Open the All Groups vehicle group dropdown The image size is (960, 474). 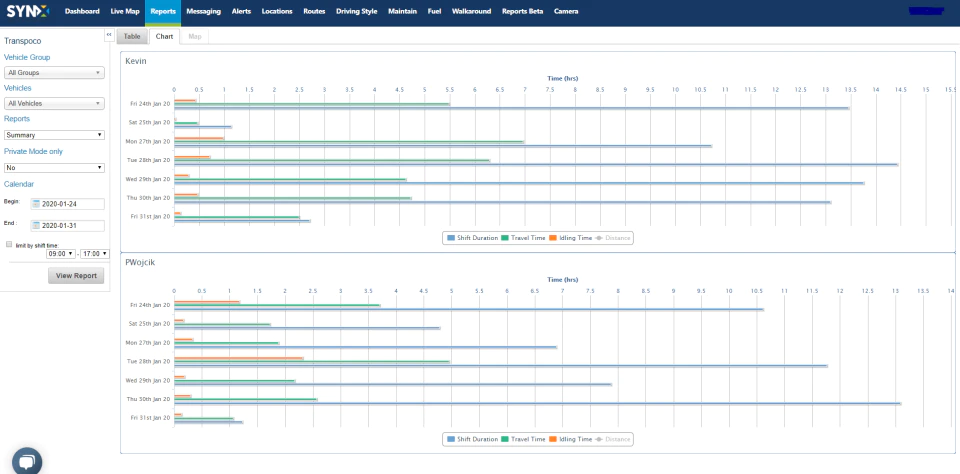(x=54, y=73)
